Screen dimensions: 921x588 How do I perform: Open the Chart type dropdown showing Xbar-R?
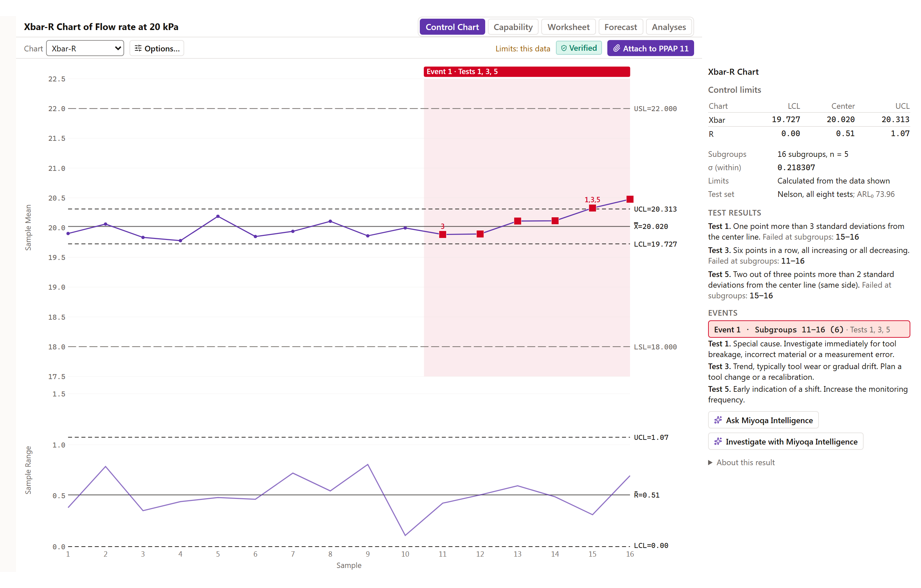coord(85,48)
